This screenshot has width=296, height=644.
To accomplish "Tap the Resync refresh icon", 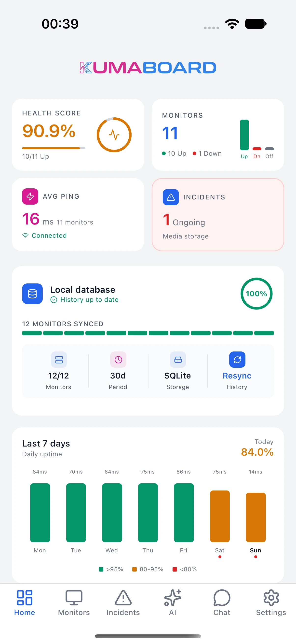I will 237,360.
